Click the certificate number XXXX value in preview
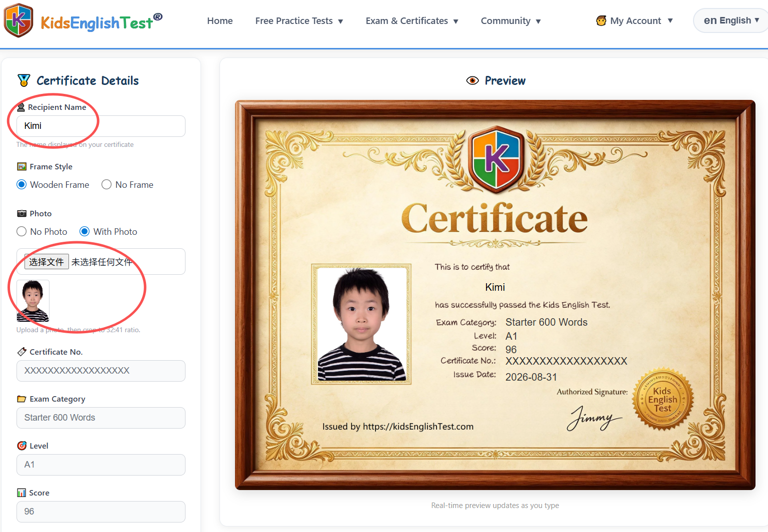 pyautogui.click(x=566, y=361)
